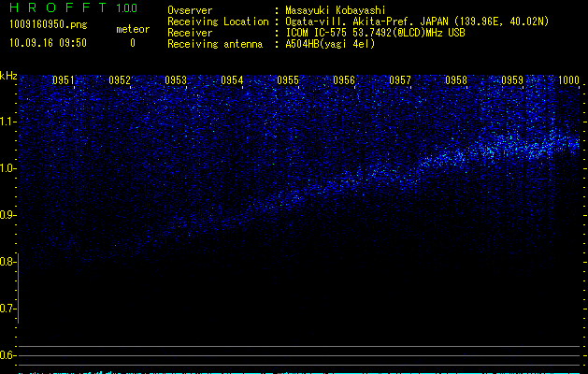588x374 pixels.
Task: Click the 0956 time marker
Action: [344, 80]
